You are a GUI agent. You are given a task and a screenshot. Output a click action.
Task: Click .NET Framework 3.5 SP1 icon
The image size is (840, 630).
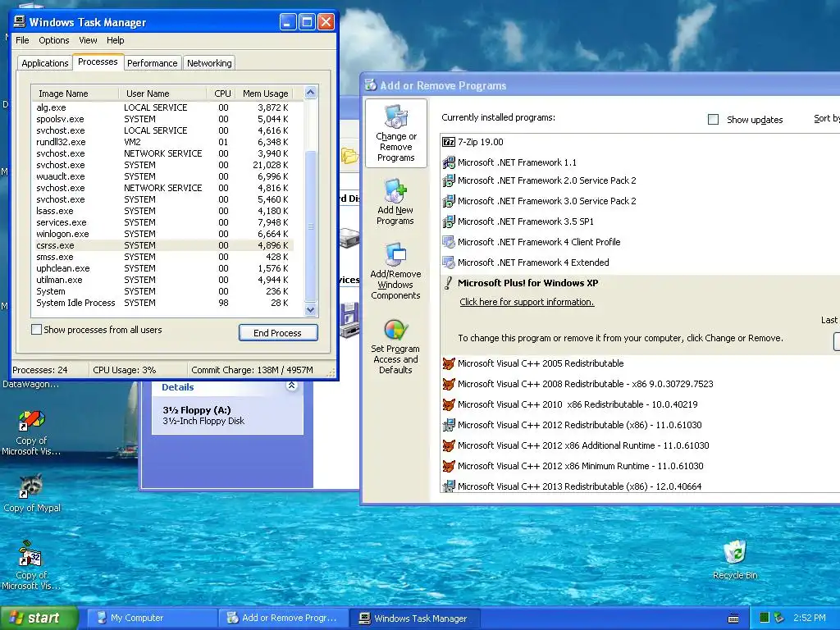449,221
